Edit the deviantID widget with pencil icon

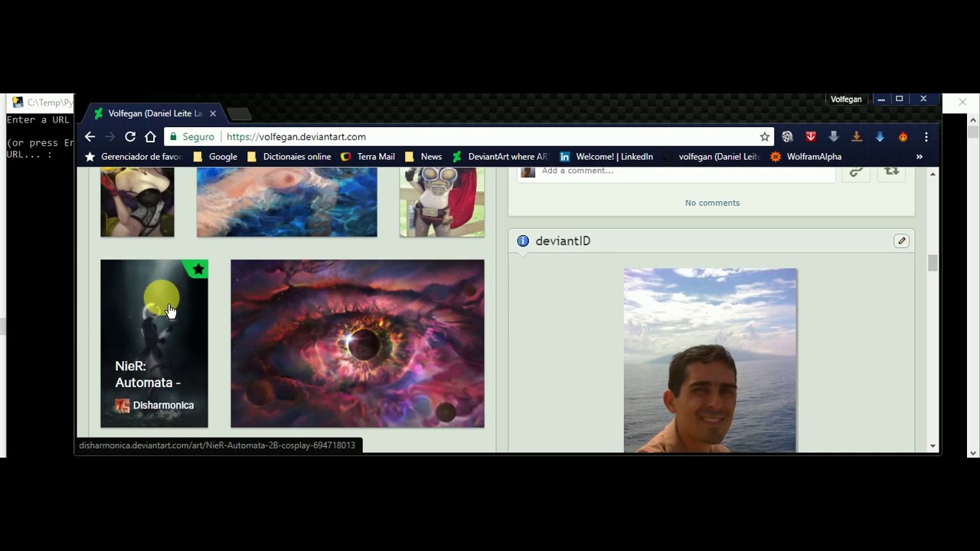coord(902,241)
